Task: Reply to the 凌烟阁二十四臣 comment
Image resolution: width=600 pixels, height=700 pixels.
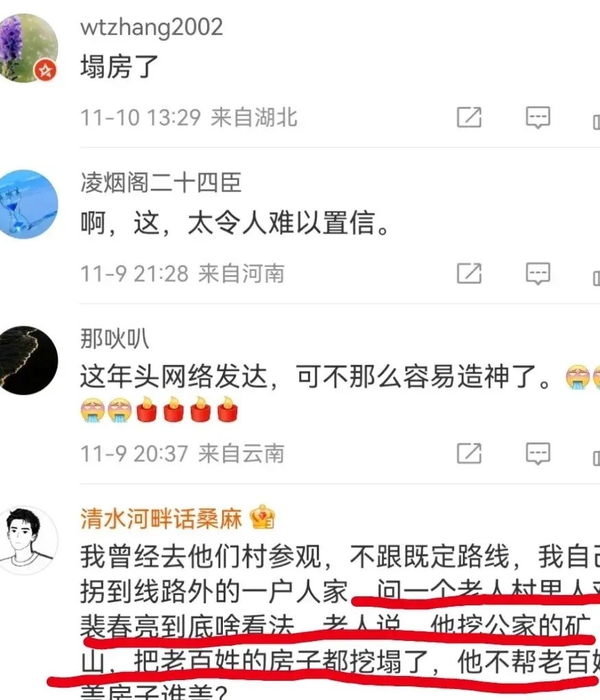Action: pyautogui.click(x=538, y=273)
